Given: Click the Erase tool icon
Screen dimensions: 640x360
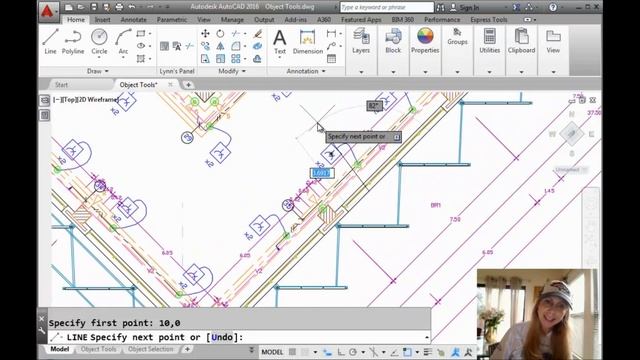Looking at the screenshot, I should [258, 33].
